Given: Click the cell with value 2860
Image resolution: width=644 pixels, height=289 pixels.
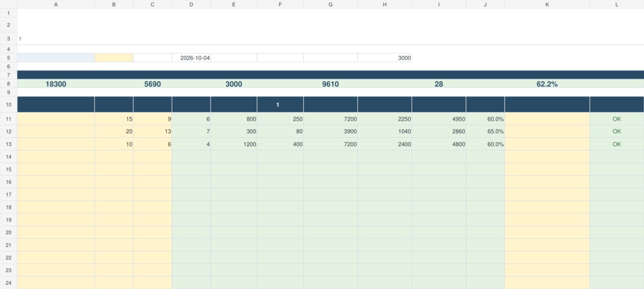Looking at the screenshot, I should tap(438, 132).
